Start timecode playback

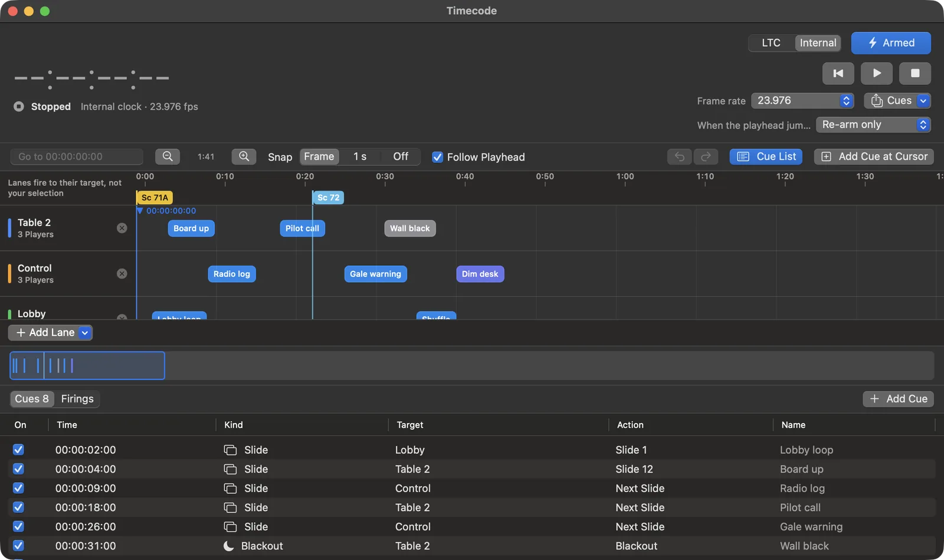point(876,73)
